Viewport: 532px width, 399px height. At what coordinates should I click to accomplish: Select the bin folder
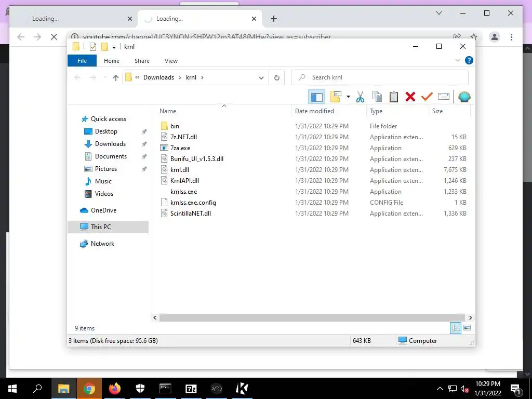coord(175,126)
